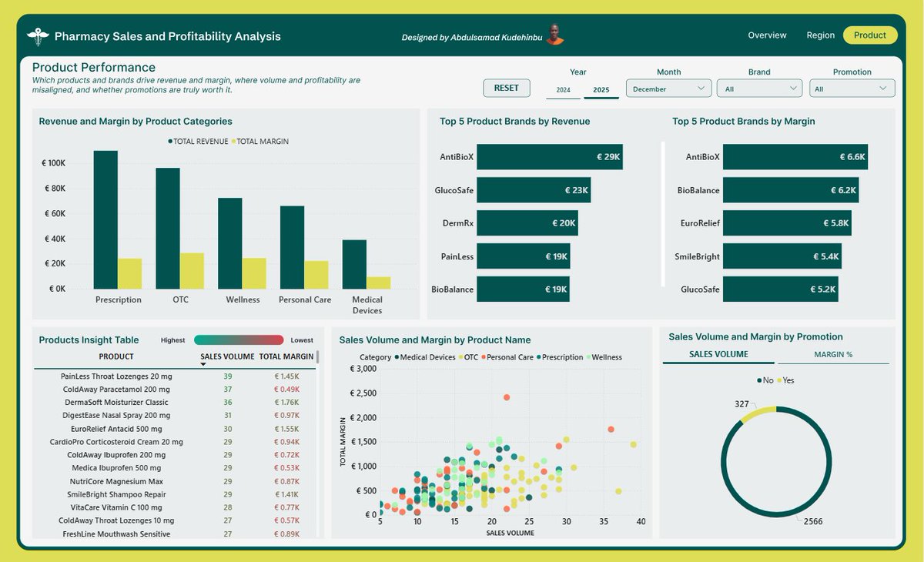Click the highest-margin orange scatter point
The image size is (924, 562).
click(x=507, y=397)
